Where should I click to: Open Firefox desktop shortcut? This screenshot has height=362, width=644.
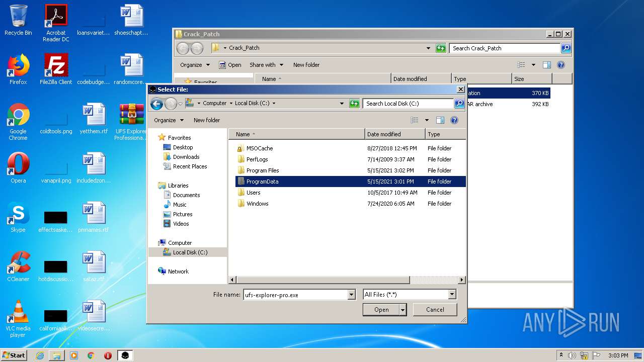[x=18, y=69]
